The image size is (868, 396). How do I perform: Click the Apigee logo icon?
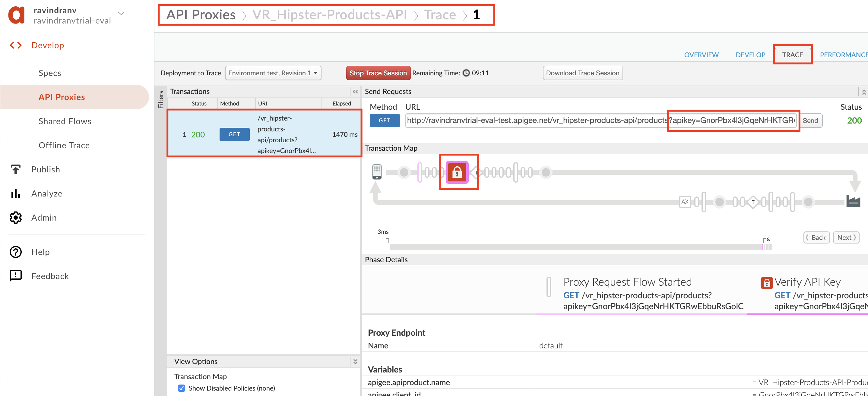coord(16,15)
